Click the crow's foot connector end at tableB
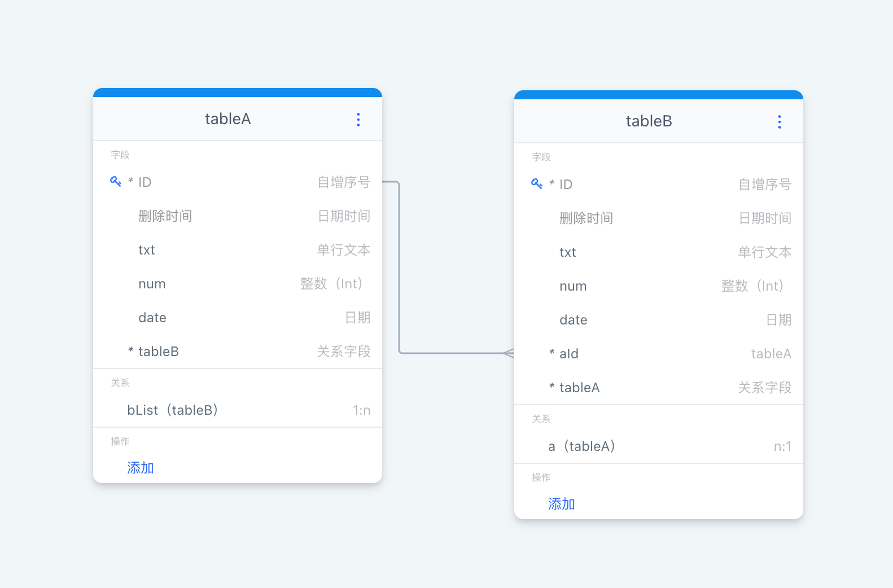The height and width of the screenshot is (588, 893). (509, 353)
